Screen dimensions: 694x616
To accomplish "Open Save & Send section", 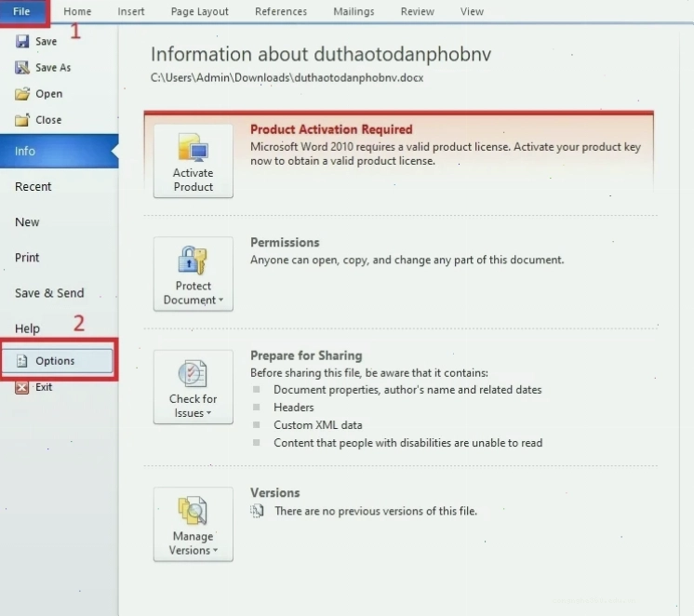I will [x=49, y=293].
